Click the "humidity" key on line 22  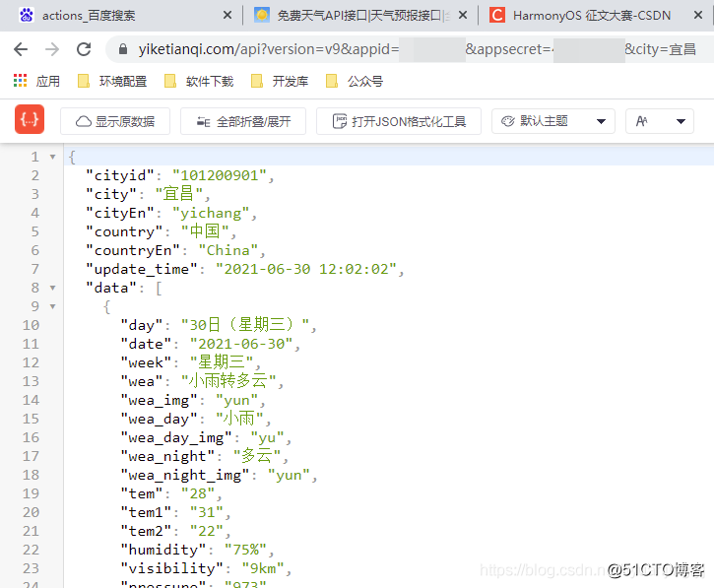[x=163, y=550]
